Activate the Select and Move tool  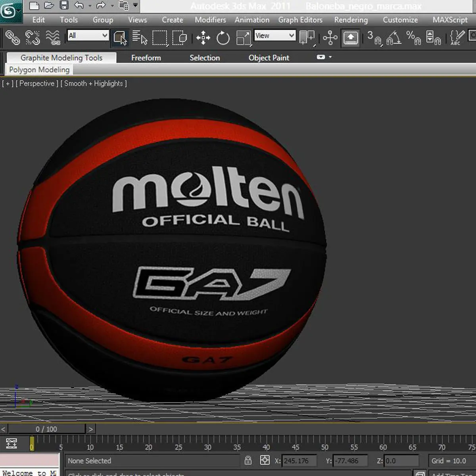point(203,38)
